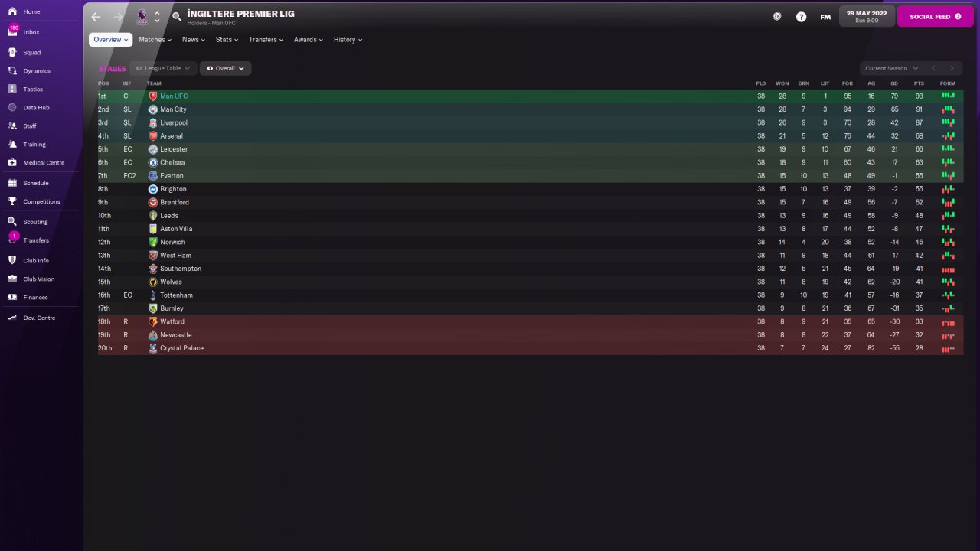The height and width of the screenshot is (551, 980).
Task: Click the Man City club badge
Action: pos(153,109)
